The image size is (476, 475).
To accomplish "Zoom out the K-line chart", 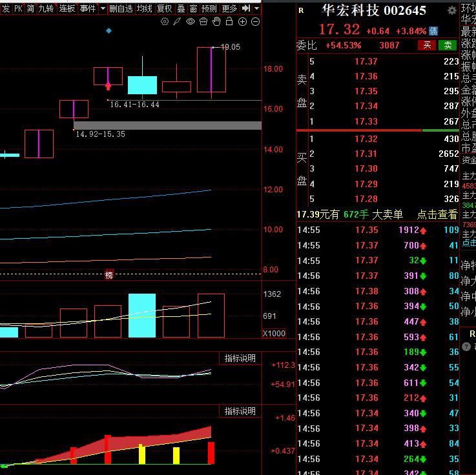I will 256,21.
